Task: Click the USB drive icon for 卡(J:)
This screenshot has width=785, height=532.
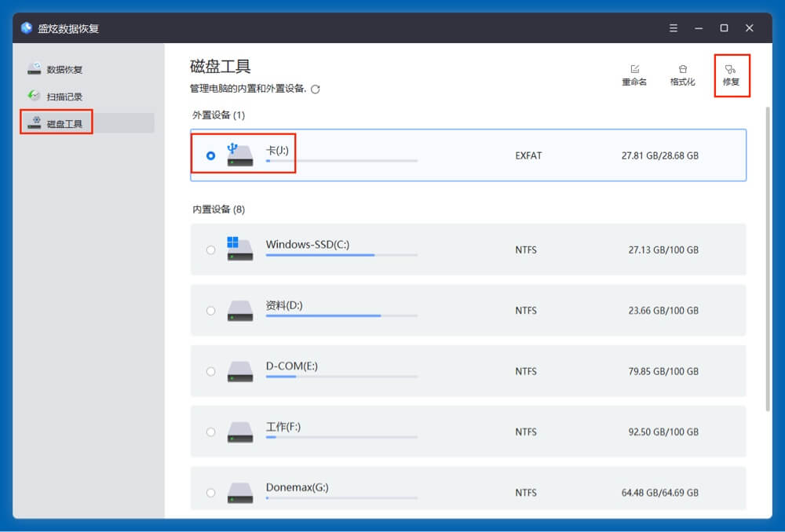Action: pyautogui.click(x=239, y=155)
